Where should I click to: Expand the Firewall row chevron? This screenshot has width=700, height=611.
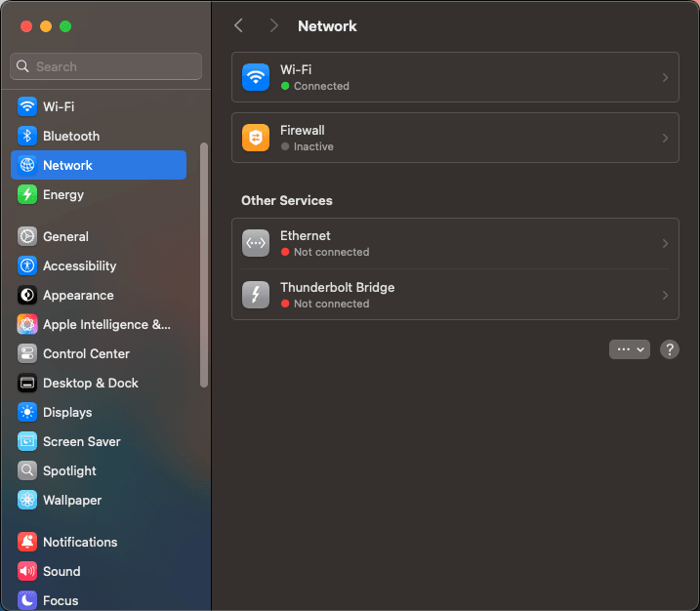click(x=665, y=138)
